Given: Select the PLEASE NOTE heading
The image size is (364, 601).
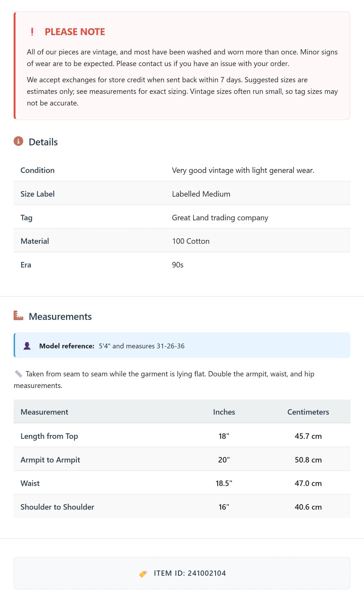Looking at the screenshot, I should point(75,32).
